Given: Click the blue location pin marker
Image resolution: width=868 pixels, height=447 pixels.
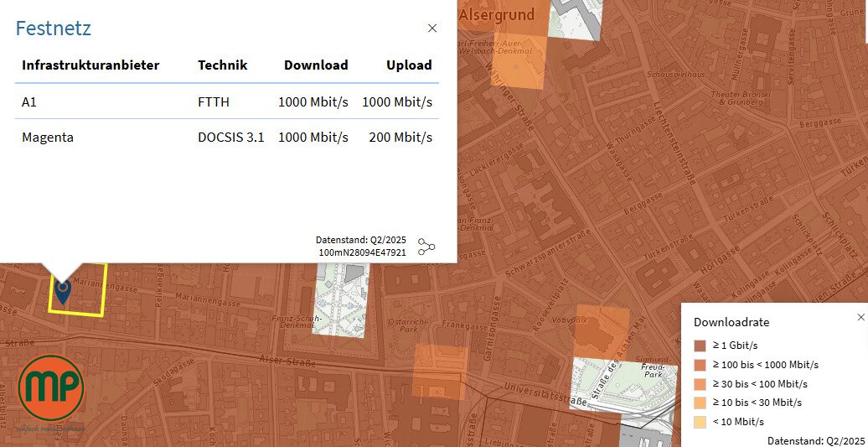Looking at the screenshot, I should (x=62, y=290).
